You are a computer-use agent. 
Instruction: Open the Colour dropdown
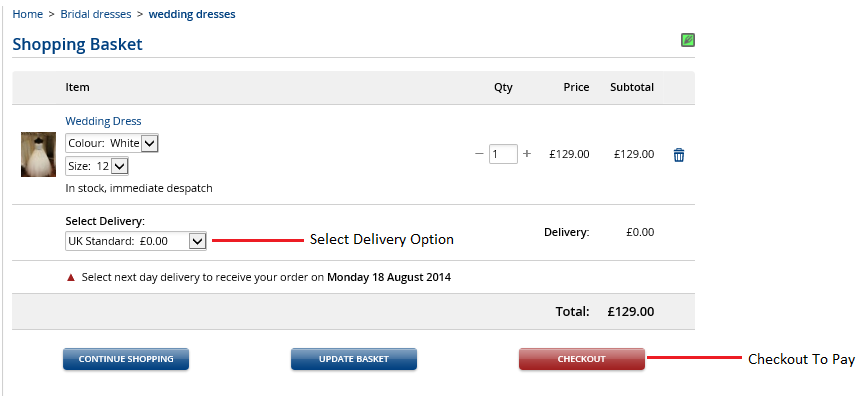(x=112, y=144)
